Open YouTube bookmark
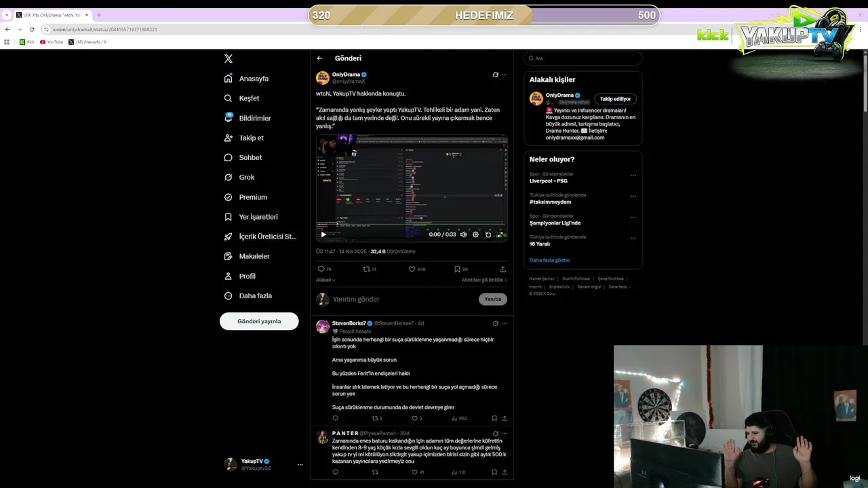Screen dimensions: 868x488 (x=52, y=42)
